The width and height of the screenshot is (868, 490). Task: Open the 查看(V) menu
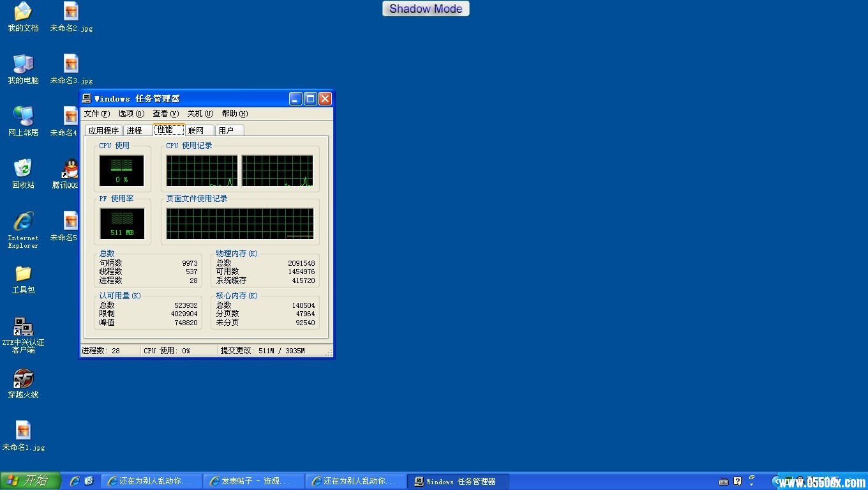(165, 114)
